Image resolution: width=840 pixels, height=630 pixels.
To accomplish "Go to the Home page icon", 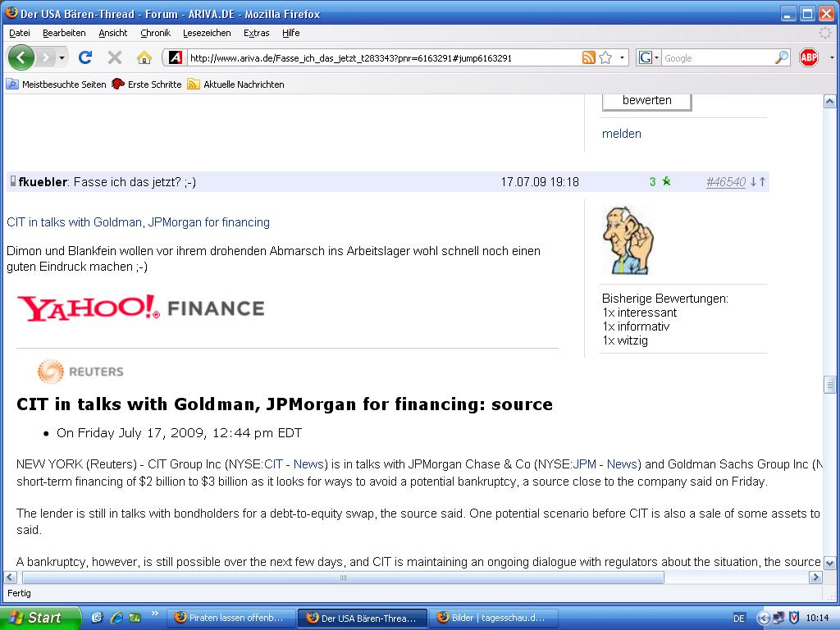I will pos(144,57).
